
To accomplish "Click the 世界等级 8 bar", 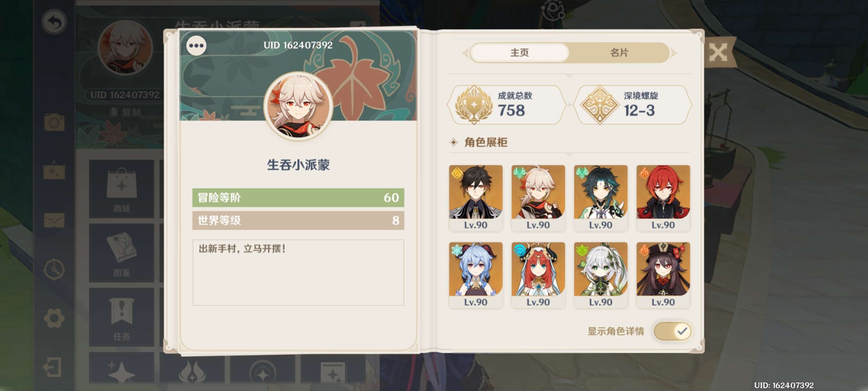I will tap(298, 220).
